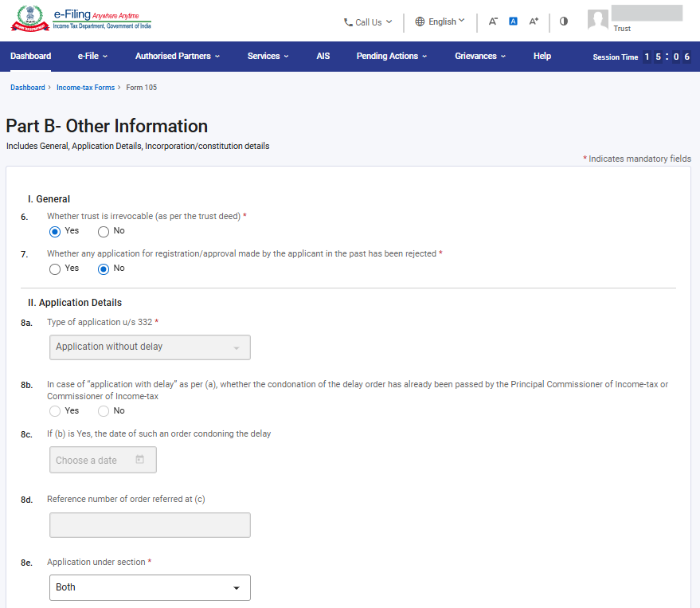Click the Dashboard breadcrumb link
The height and width of the screenshot is (608, 700).
coord(28,88)
